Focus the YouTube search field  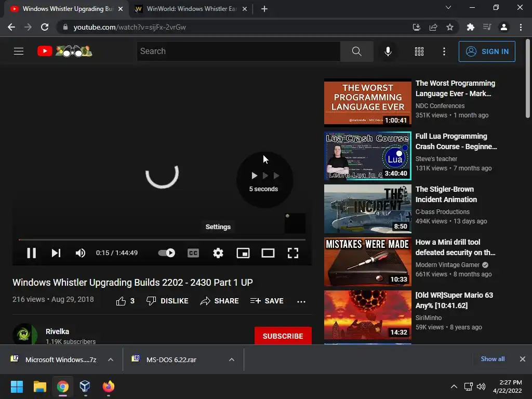pyautogui.click(x=238, y=51)
